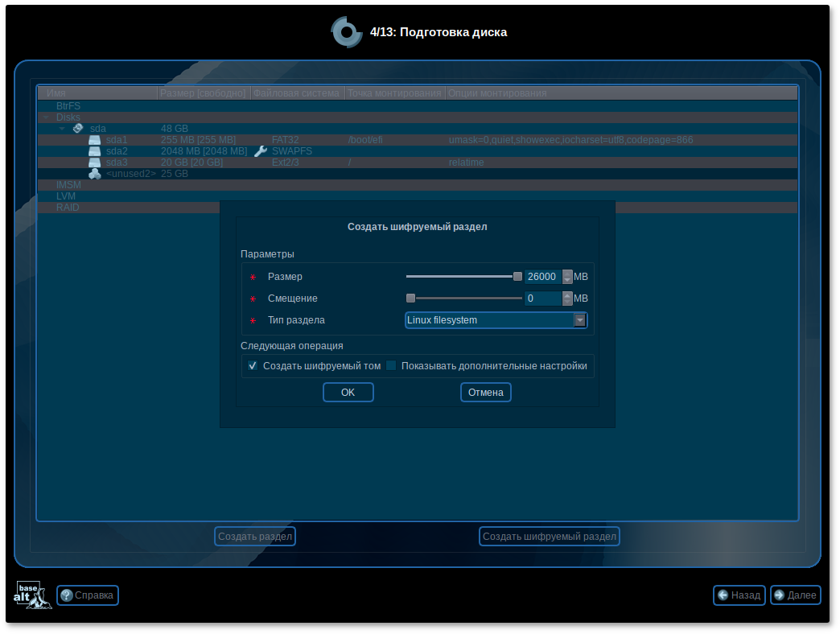Select the sda1 partition icon

[x=94, y=140]
